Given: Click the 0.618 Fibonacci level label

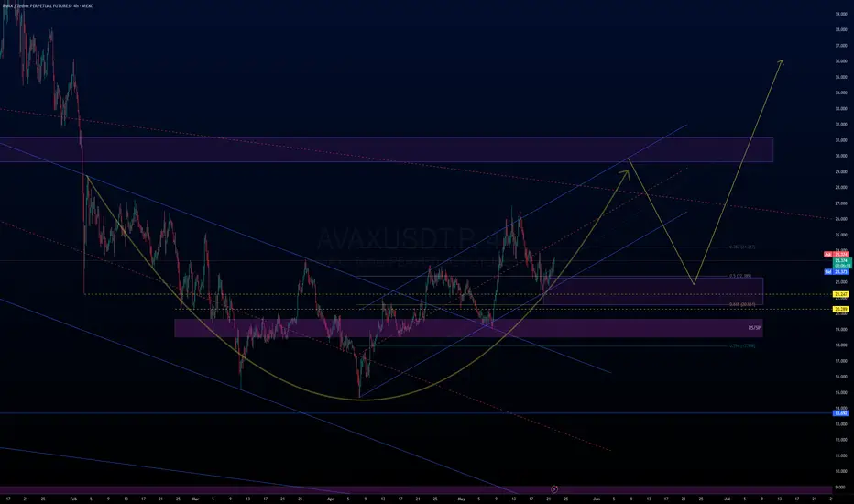Looking at the screenshot, I should (x=742, y=304).
